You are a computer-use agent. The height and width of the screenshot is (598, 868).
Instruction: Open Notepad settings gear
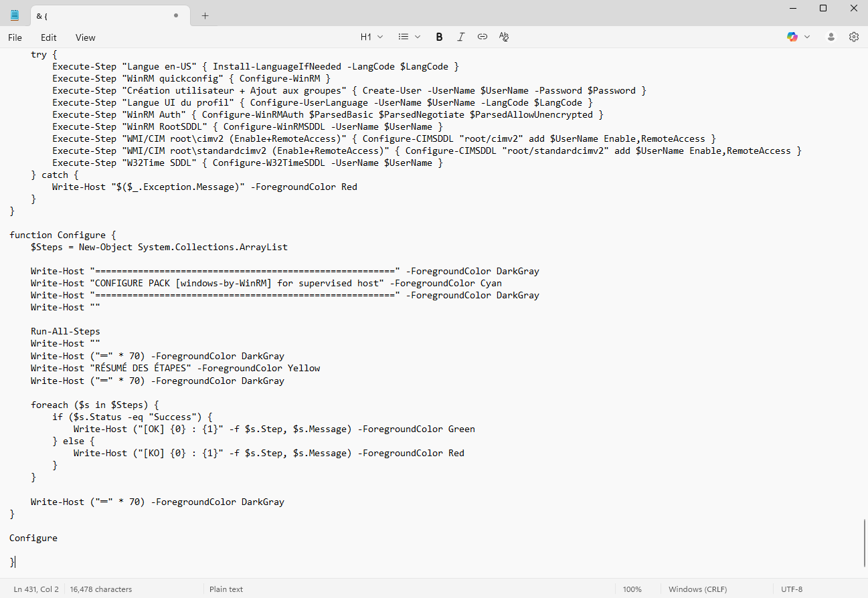point(854,37)
